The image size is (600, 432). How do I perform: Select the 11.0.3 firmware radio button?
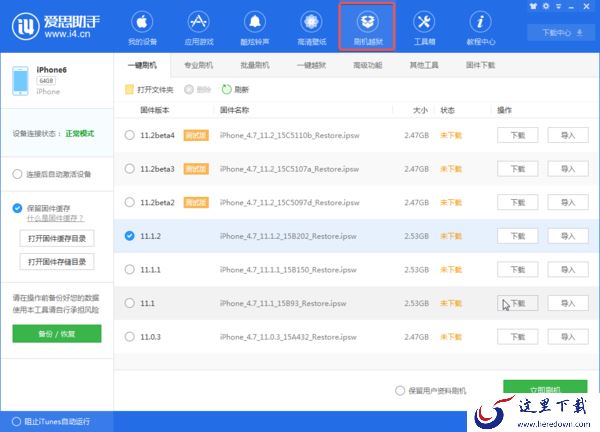coord(130,337)
